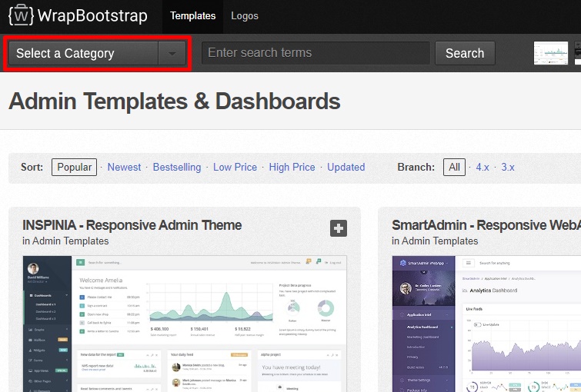Sort templates by Popular
Viewport: 581px width, 392px height.
point(74,168)
